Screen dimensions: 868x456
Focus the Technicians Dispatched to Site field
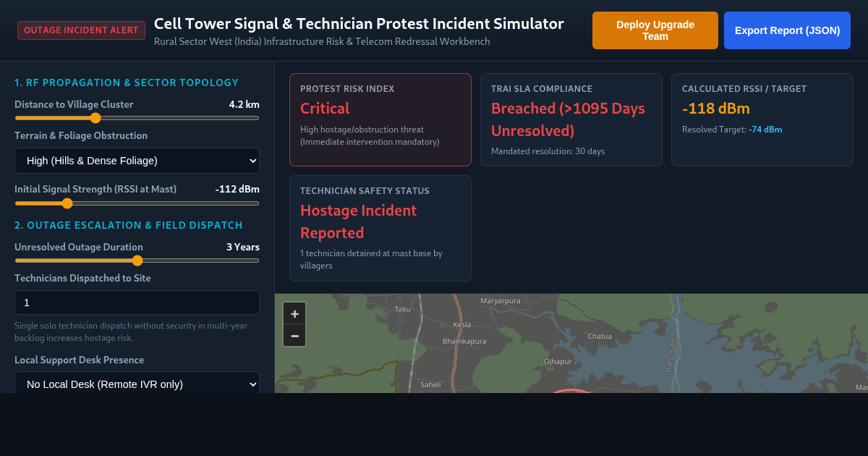[x=137, y=303]
